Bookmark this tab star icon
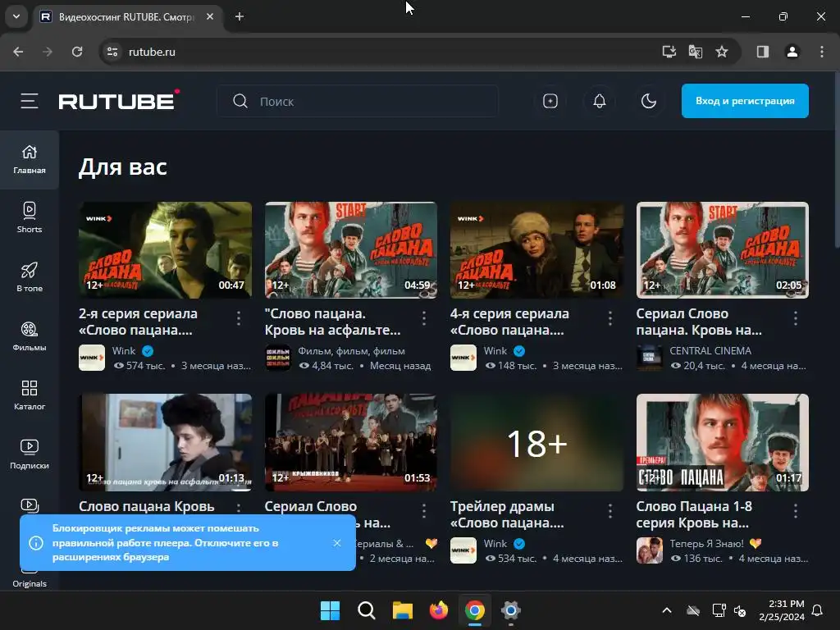The image size is (840, 630). click(x=722, y=52)
